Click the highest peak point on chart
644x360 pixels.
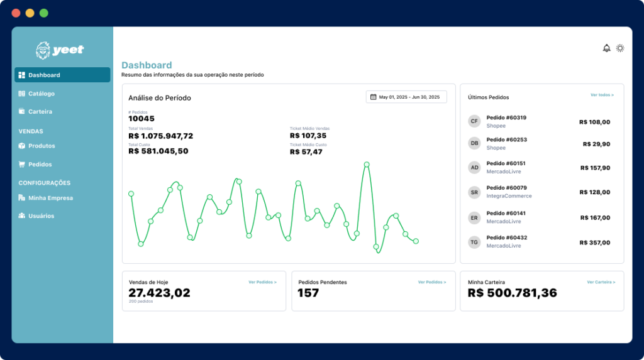tap(367, 165)
